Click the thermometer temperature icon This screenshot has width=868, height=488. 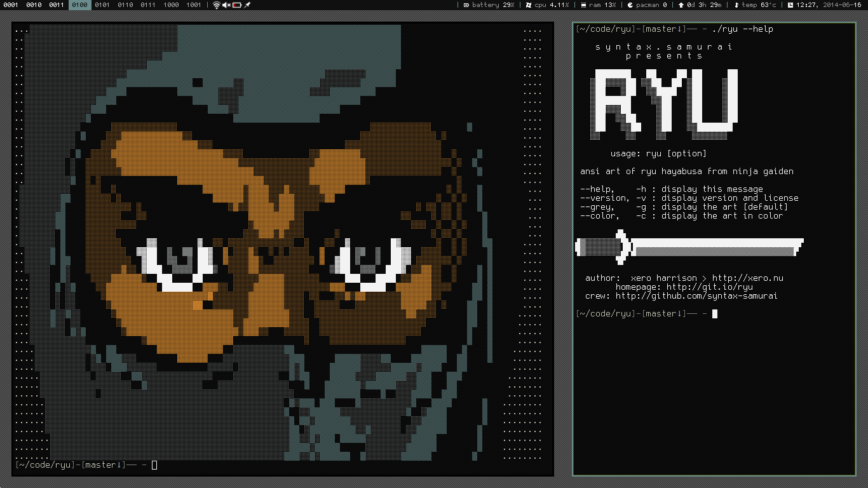(736, 5)
